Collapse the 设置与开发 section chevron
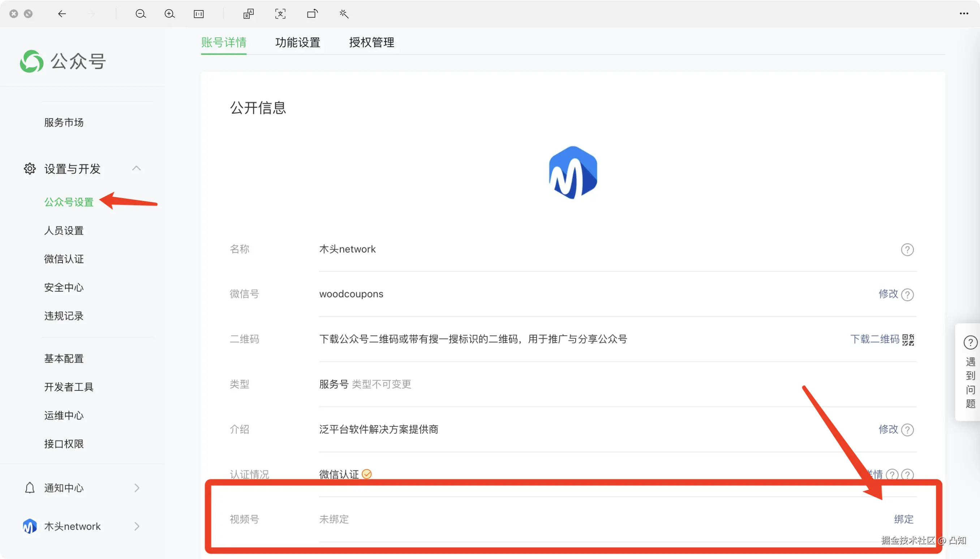This screenshot has height=559, width=980. point(136,168)
